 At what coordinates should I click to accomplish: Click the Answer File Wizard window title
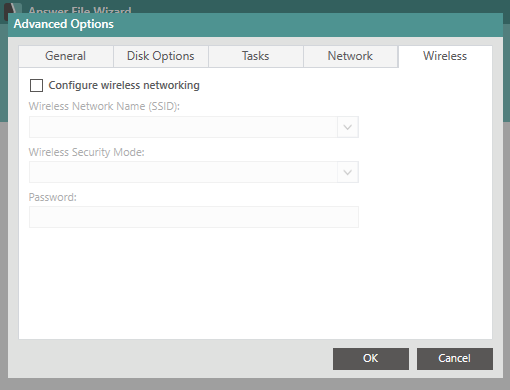coord(80,10)
